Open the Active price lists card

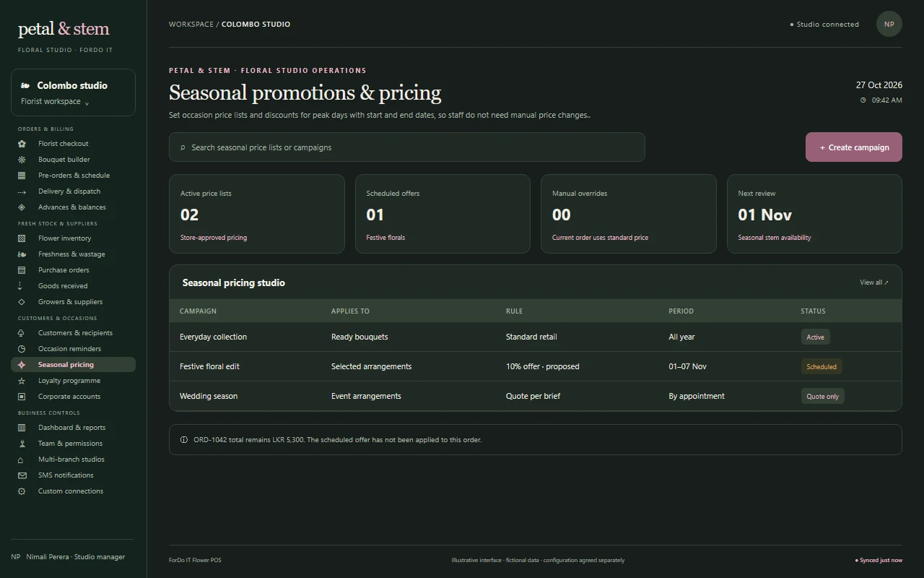pos(257,214)
